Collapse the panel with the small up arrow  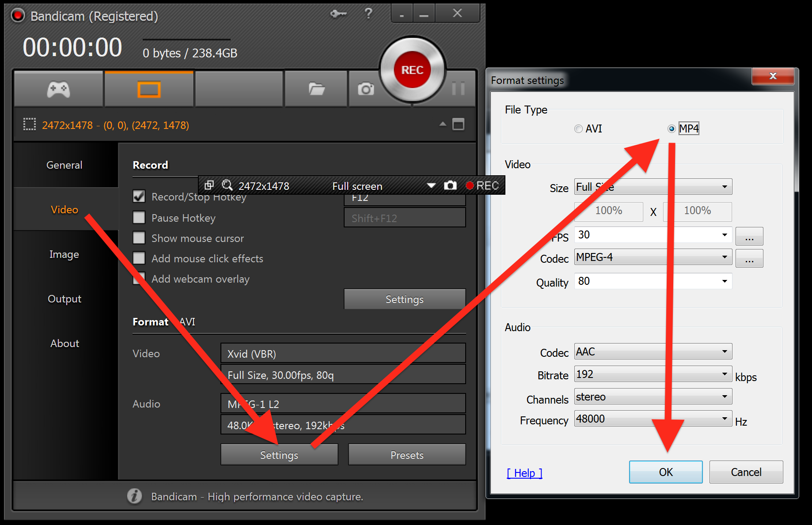(443, 124)
